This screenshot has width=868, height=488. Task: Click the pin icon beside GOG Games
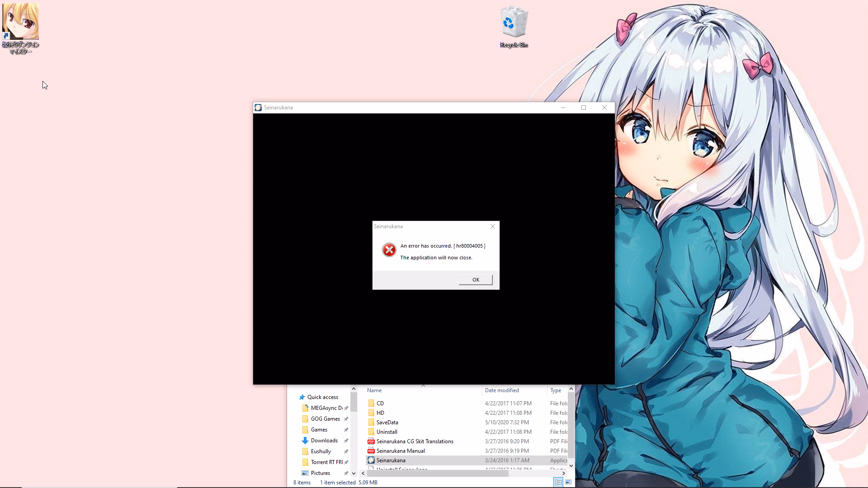click(x=346, y=419)
